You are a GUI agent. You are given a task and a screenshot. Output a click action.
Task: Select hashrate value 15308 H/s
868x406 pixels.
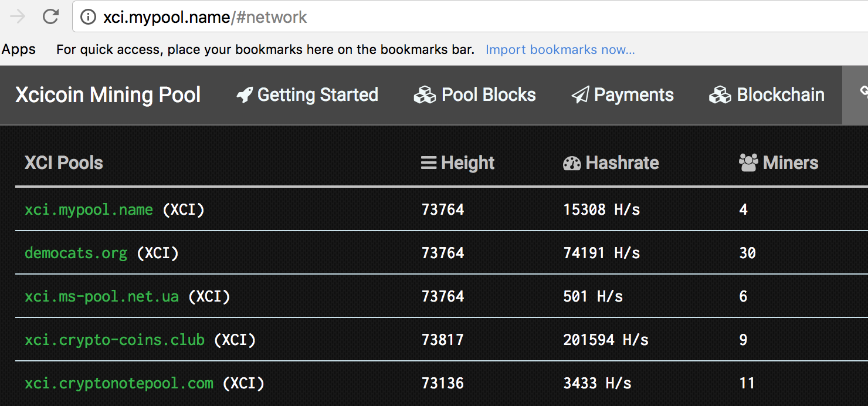602,209
